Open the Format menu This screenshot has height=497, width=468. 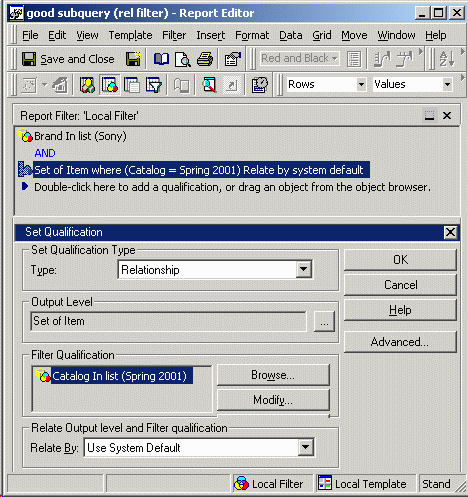coord(252,35)
